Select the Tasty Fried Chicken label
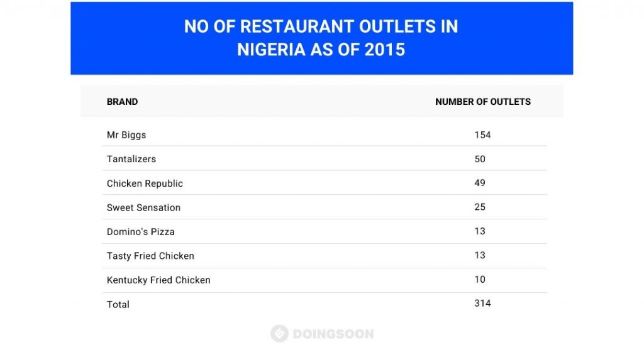The image size is (644, 362). pyautogui.click(x=150, y=256)
